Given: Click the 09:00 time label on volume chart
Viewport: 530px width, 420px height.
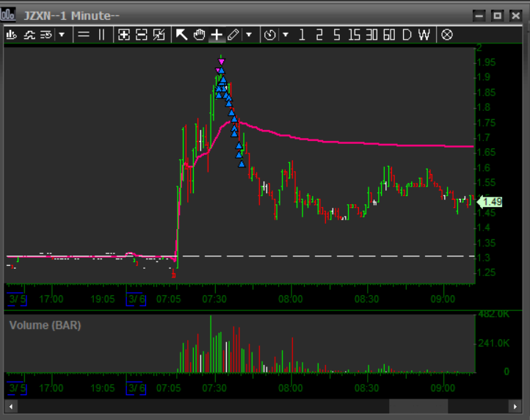Looking at the screenshot, I should [x=443, y=388].
